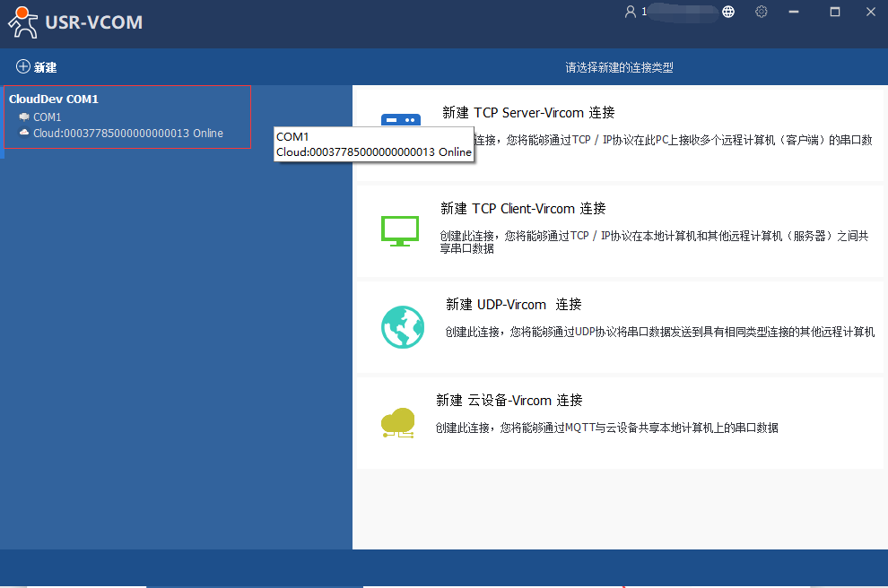Open settings with the gear icon
This screenshot has width=888, height=588.
pos(762,12)
